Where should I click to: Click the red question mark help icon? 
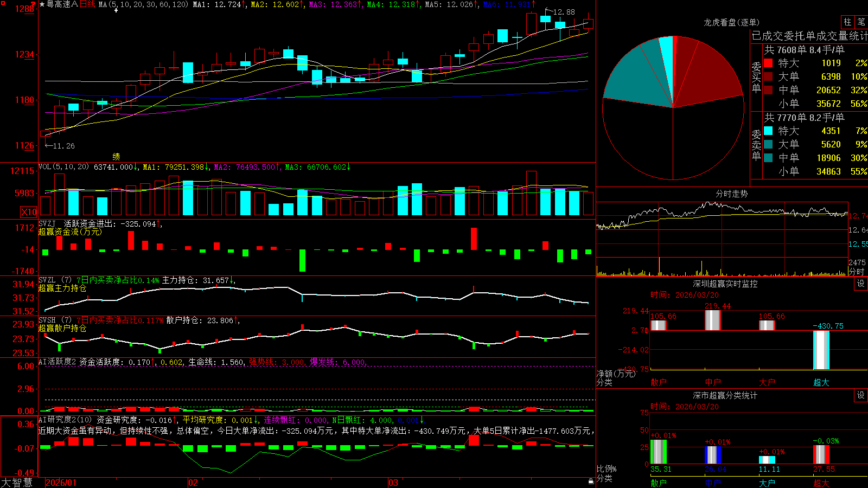pos(34,4)
